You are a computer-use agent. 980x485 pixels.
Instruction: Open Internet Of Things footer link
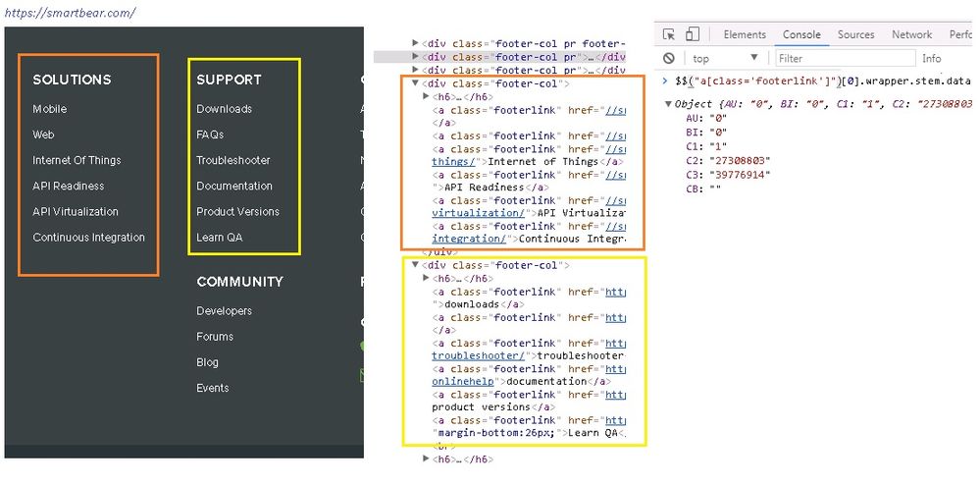tap(77, 160)
